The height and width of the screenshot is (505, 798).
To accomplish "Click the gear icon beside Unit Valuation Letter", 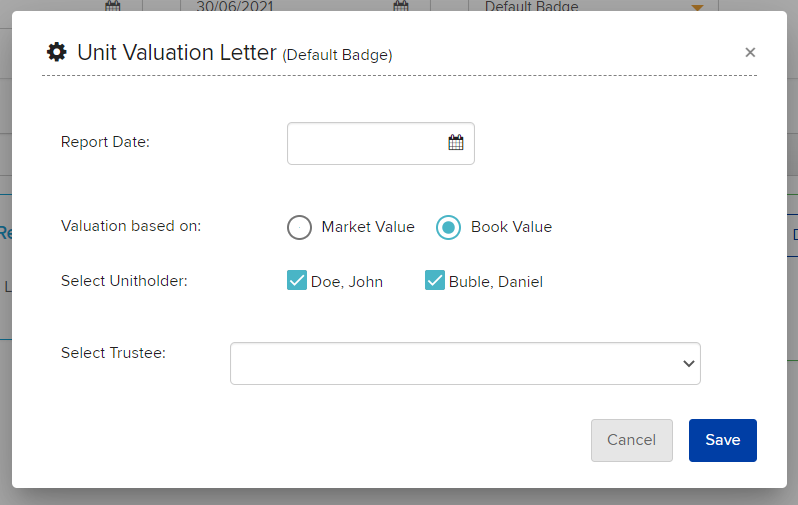I will click(56, 52).
